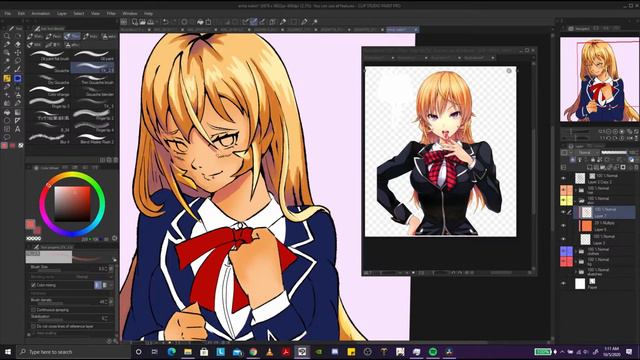Select the Text tool marked A

(18, 129)
